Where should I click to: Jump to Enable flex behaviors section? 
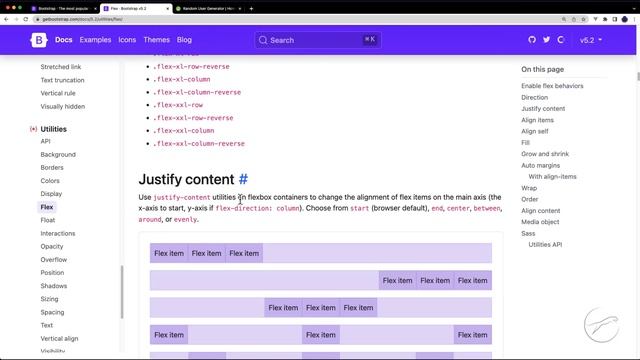tap(552, 86)
